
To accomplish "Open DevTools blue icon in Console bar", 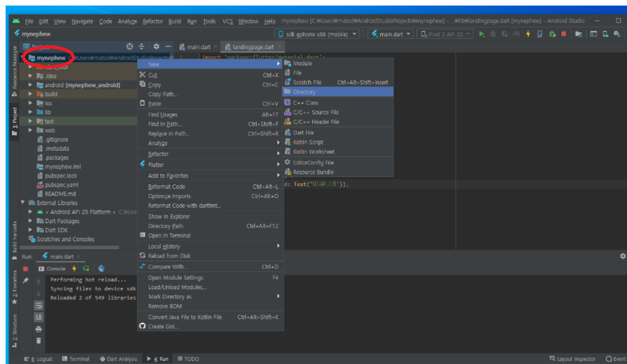I will tap(101, 269).
